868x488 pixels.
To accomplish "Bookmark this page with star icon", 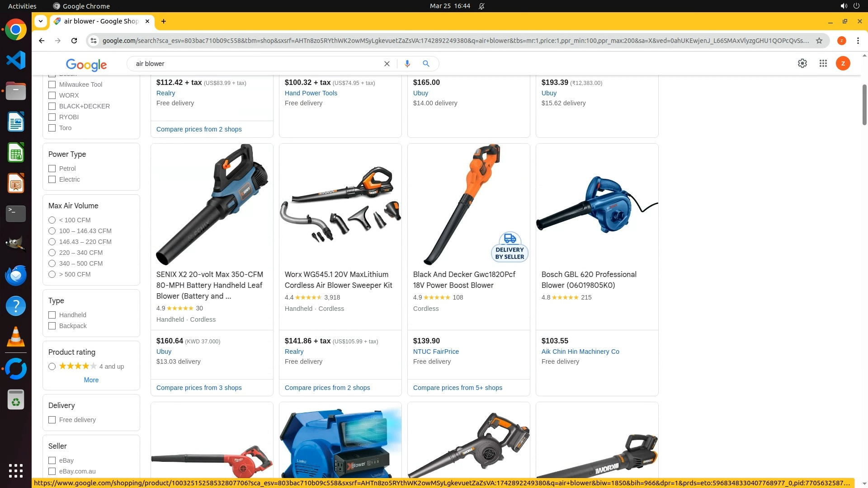I will pyautogui.click(x=819, y=41).
